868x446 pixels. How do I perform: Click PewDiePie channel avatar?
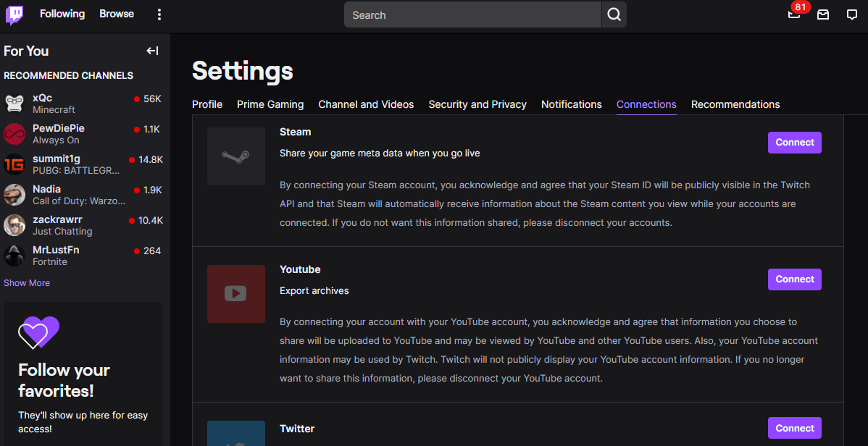click(14, 134)
